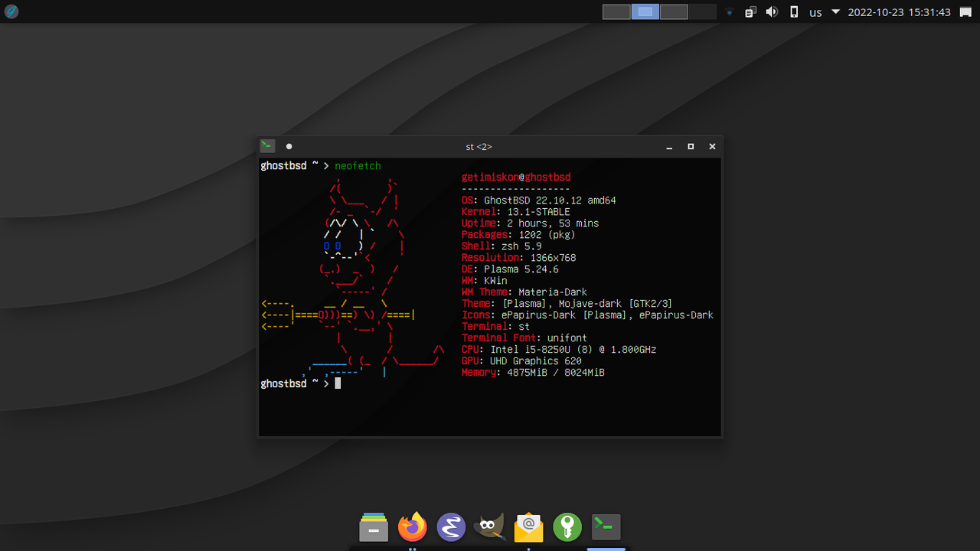This screenshot has height=551, width=980.
Task: Click 'getimiskon@ghostbsd' header in terminal
Action: pos(516,178)
